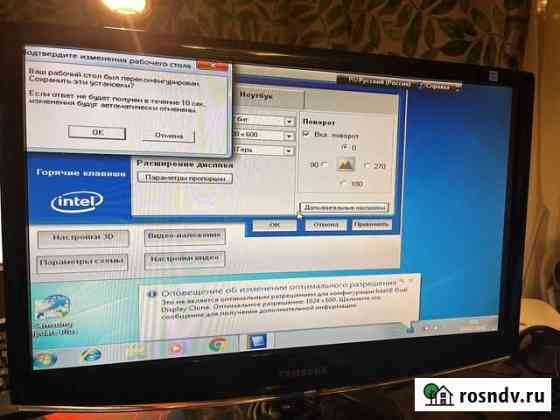Screen dimensions: 560x420
Task: Open Параметры пропорций button
Action: pyautogui.click(x=185, y=178)
